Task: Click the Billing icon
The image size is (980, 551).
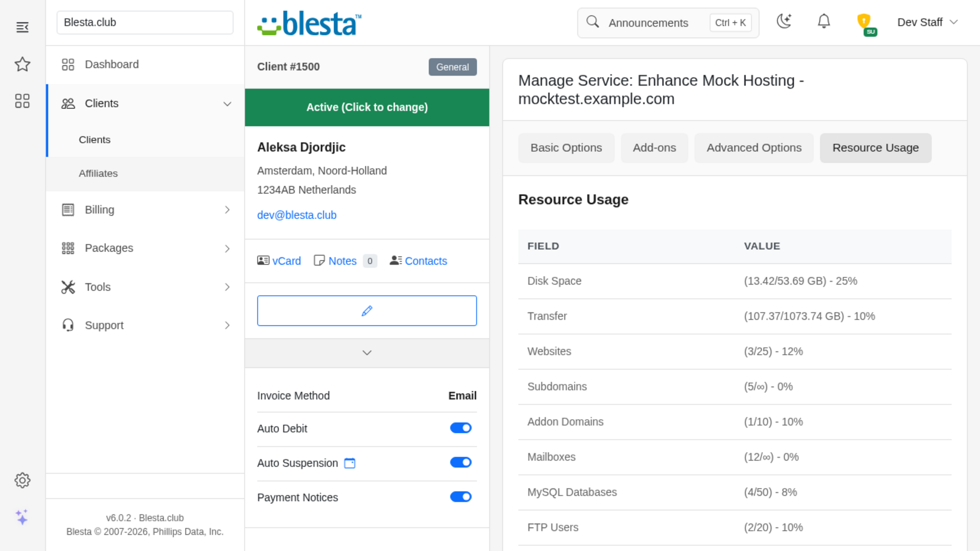Action: [68, 210]
